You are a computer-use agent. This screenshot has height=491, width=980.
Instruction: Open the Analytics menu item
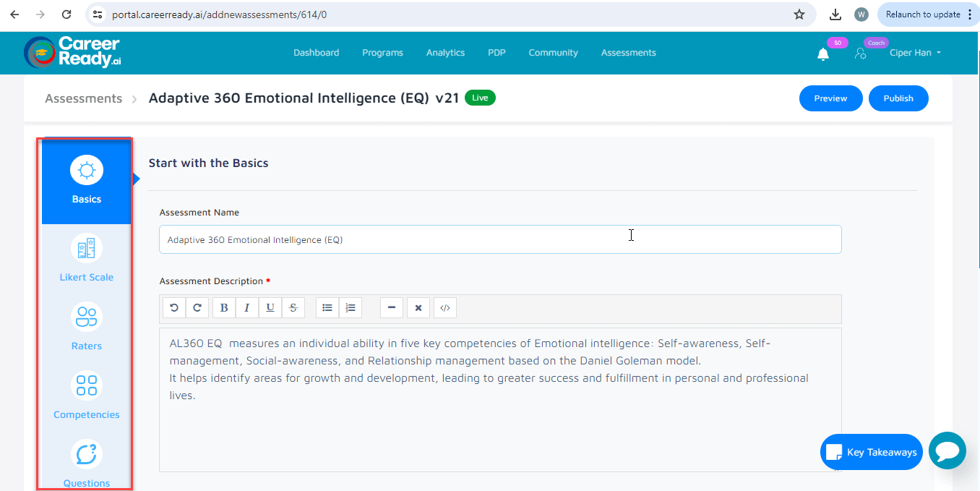point(445,53)
